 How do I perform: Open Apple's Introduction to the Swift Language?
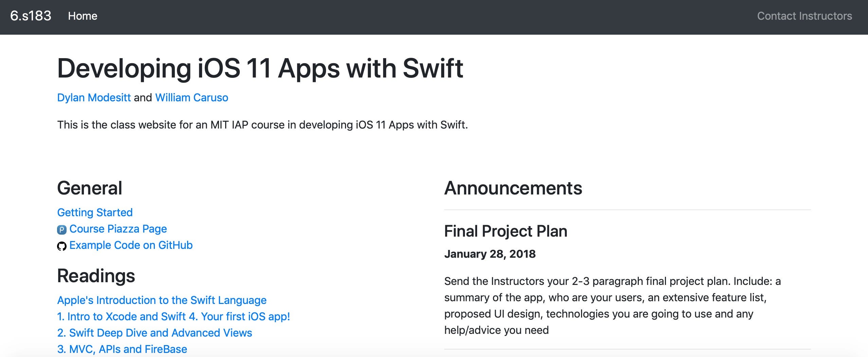[162, 300]
